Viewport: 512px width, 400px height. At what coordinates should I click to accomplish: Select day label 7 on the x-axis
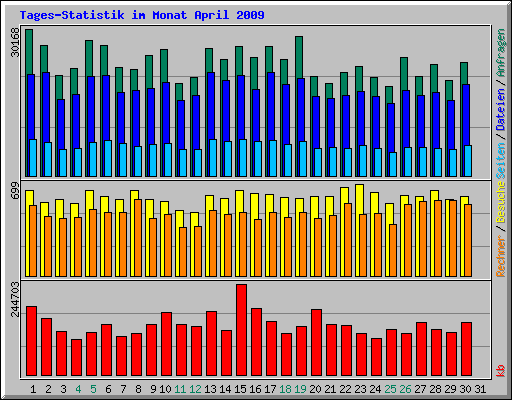coord(123,389)
